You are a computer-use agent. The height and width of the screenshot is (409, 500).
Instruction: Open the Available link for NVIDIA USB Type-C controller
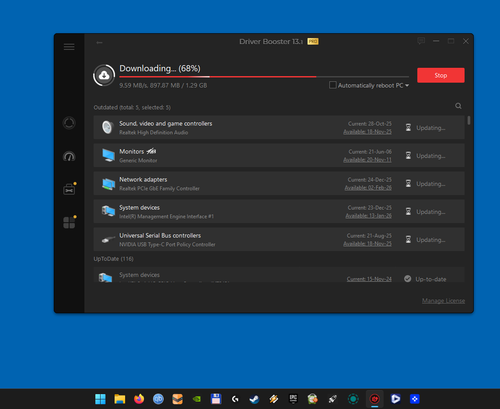click(x=367, y=244)
